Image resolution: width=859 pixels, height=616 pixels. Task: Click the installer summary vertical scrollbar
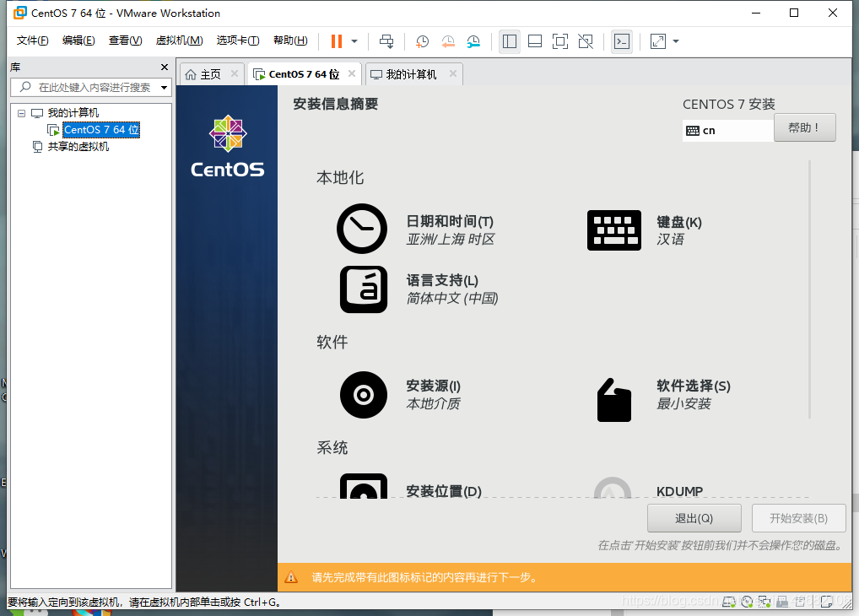(x=809, y=290)
